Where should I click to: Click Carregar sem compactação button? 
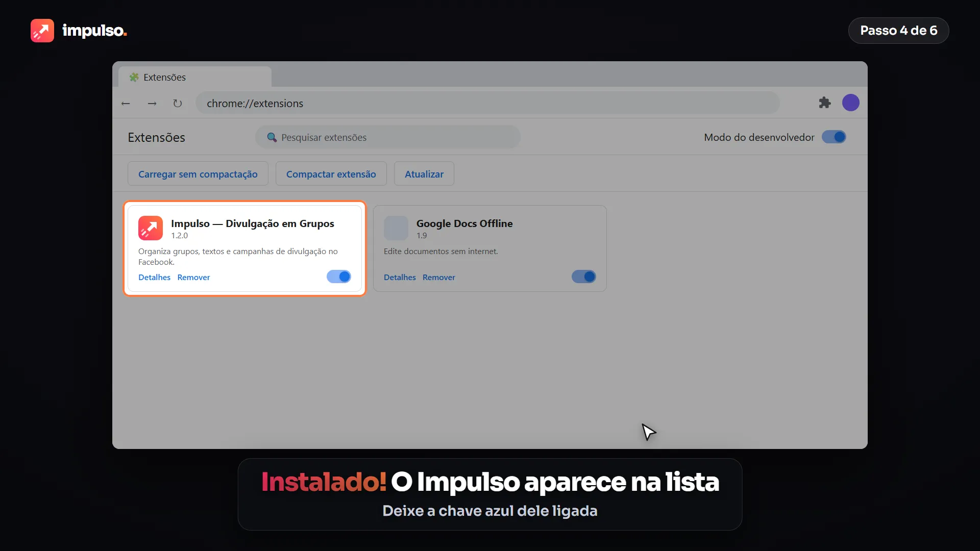[198, 174]
